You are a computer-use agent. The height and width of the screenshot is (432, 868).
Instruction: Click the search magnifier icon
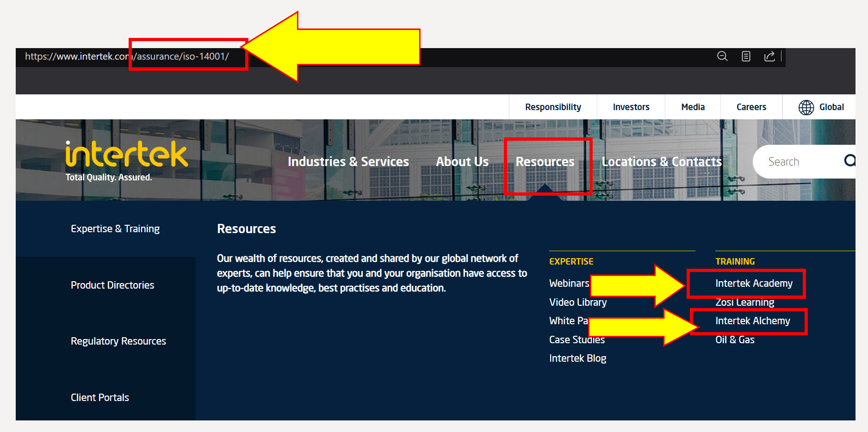pyautogui.click(x=849, y=161)
